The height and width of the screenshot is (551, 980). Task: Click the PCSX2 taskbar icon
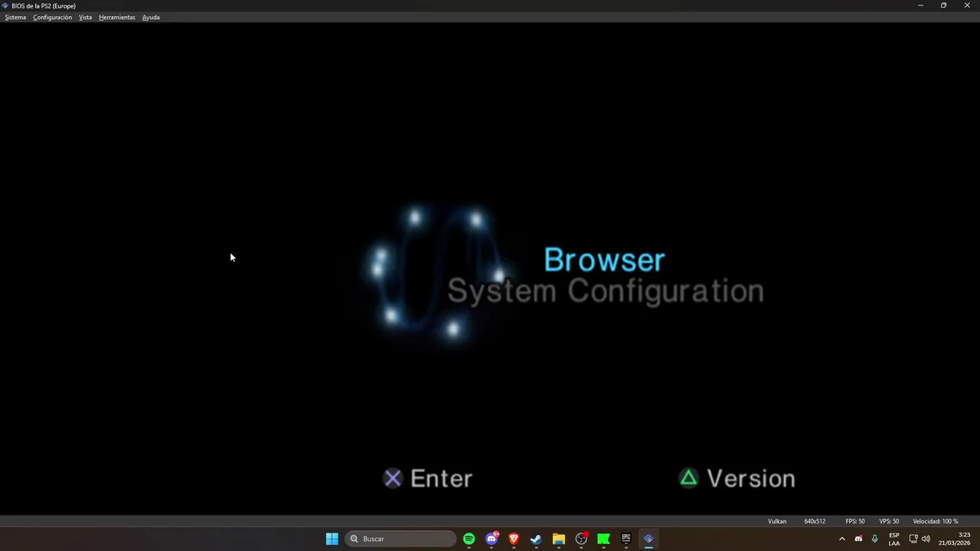tap(648, 539)
